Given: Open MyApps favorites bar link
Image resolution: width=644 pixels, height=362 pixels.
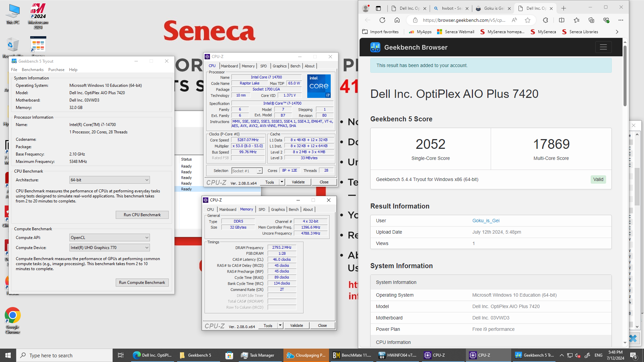Looking at the screenshot, I should 420,32.
